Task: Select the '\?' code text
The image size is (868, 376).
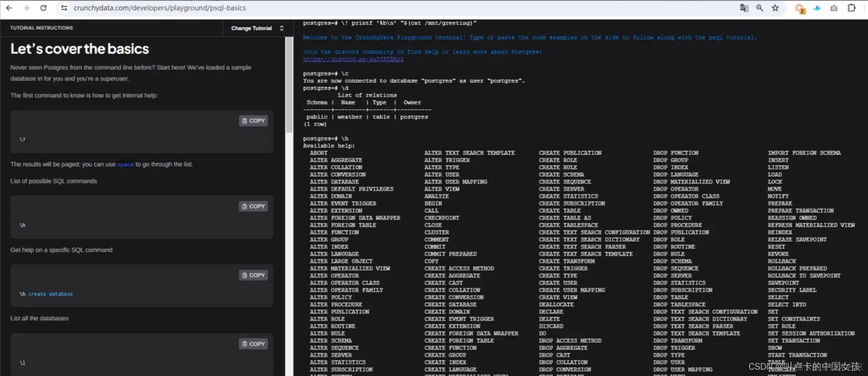Action: pos(23,139)
